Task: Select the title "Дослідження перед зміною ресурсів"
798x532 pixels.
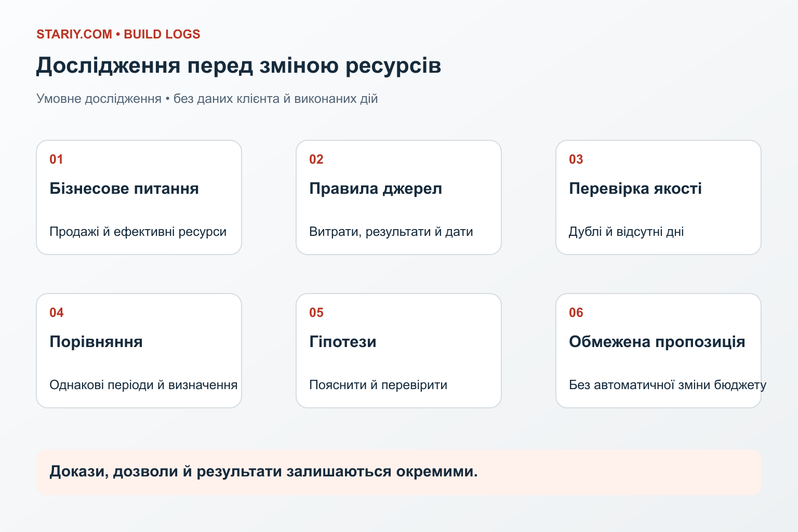Action: [x=238, y=66]
